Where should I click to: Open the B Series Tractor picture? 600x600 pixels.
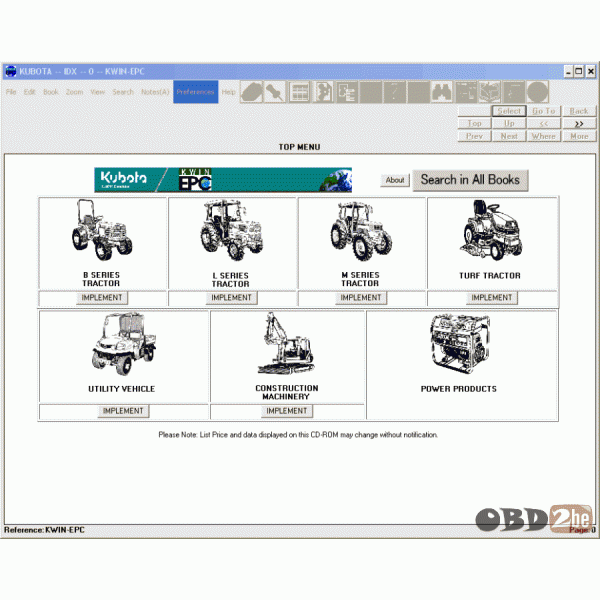(102, 230)
